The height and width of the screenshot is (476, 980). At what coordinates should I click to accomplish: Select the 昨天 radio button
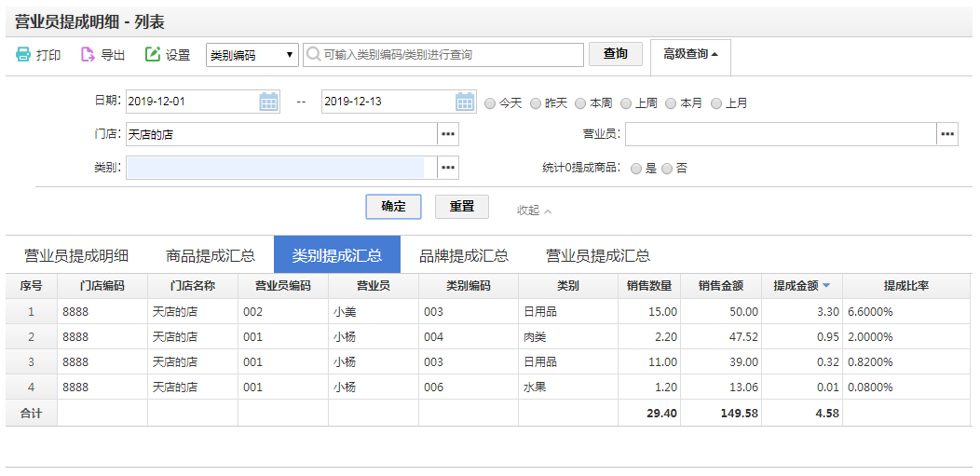536,103
